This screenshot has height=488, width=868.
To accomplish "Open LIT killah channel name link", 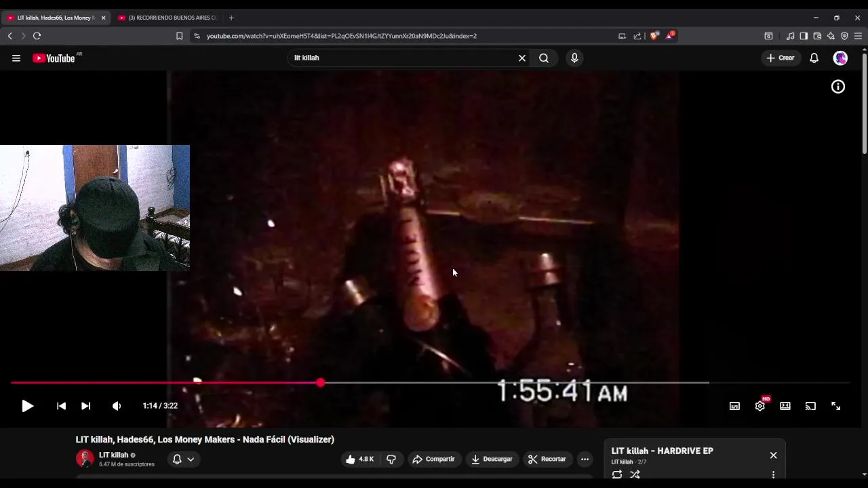I will click(113, 455).
